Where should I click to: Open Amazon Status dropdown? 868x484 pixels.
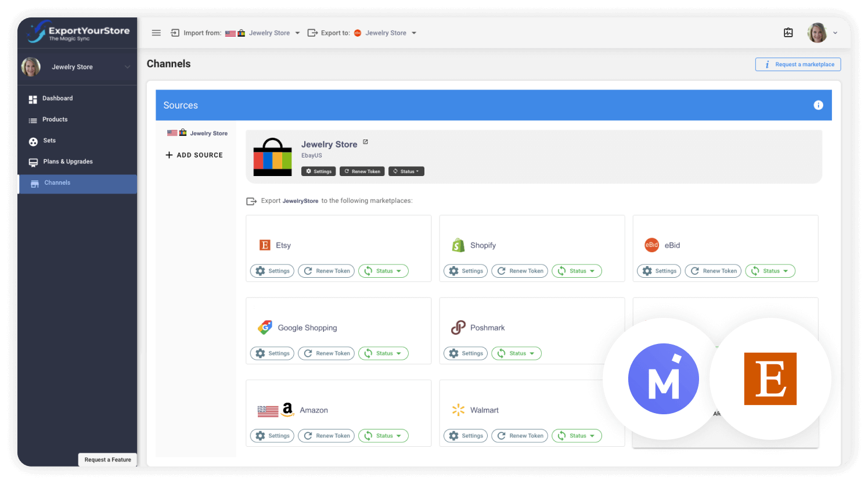click(383, 436)
